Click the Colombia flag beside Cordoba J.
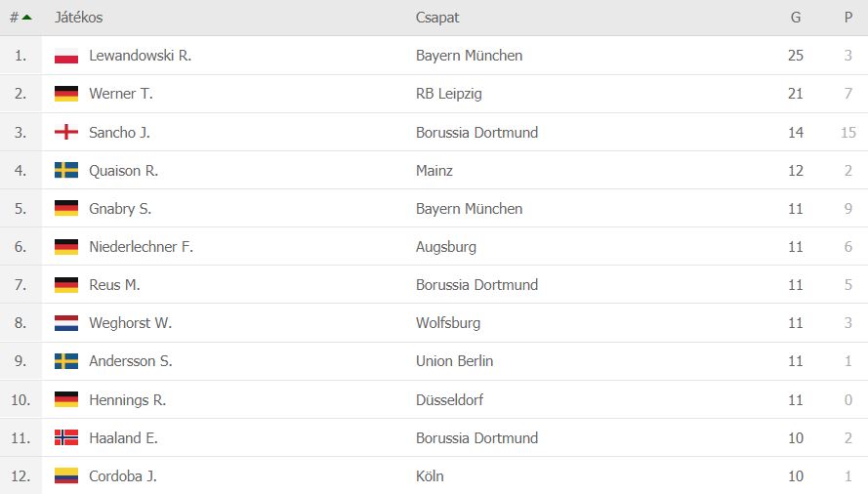The image size is (868, 494). [x=65, y=475]
